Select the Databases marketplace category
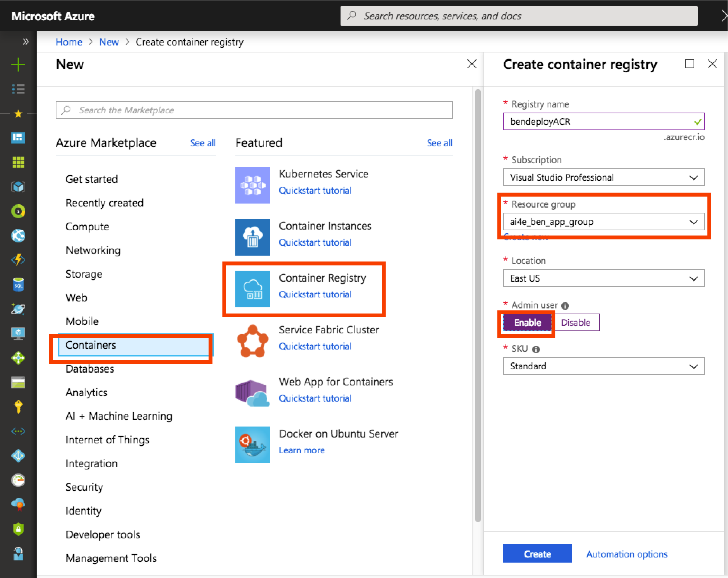728x578 pixels. coord(90,369)
